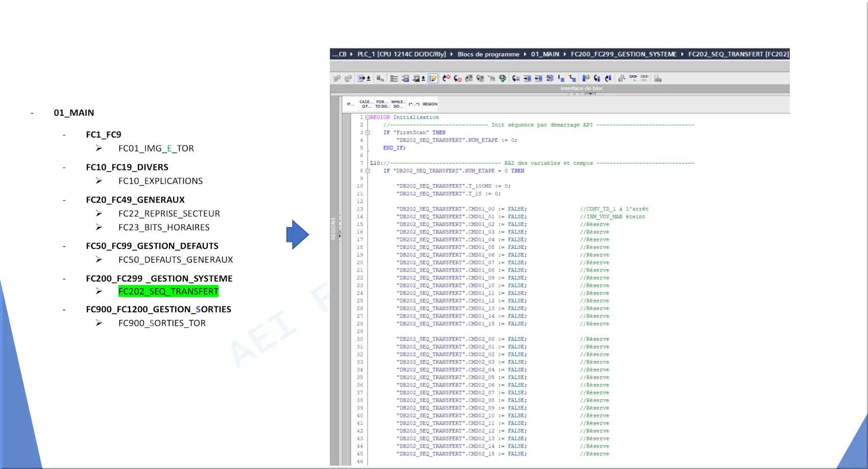Click the glasses monitoring icon beside the green-play one
This screenshot has width=868, height=469.
[x=644, y=78]
